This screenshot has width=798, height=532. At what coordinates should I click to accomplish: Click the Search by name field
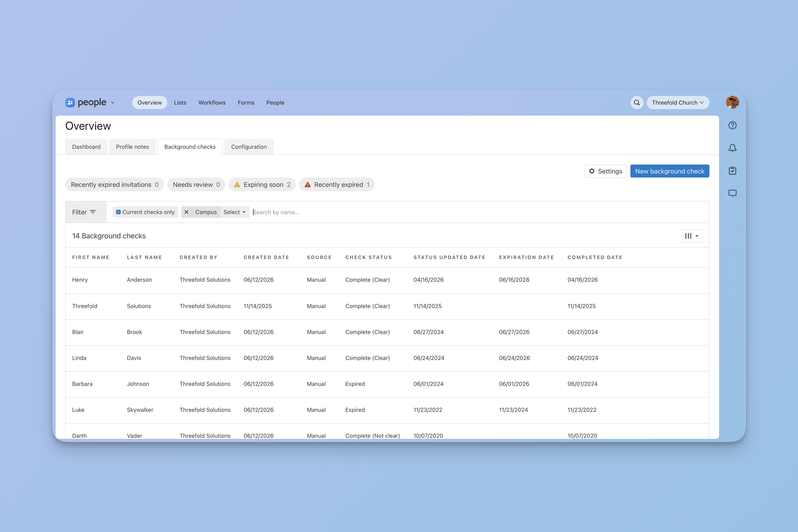(x=478, y=212)
